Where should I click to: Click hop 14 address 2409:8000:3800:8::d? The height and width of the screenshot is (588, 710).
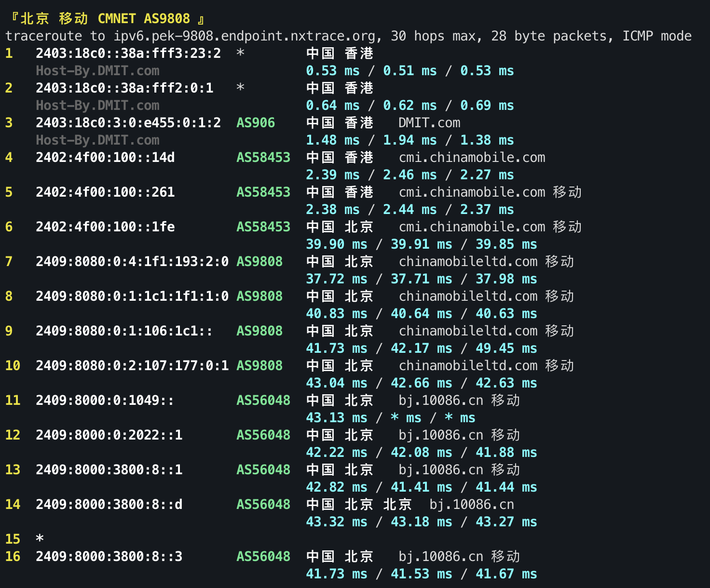click(109, 504)
